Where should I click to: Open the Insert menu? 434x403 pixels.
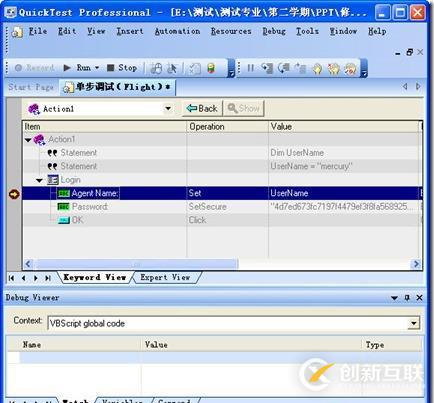[x=130, y=31]
